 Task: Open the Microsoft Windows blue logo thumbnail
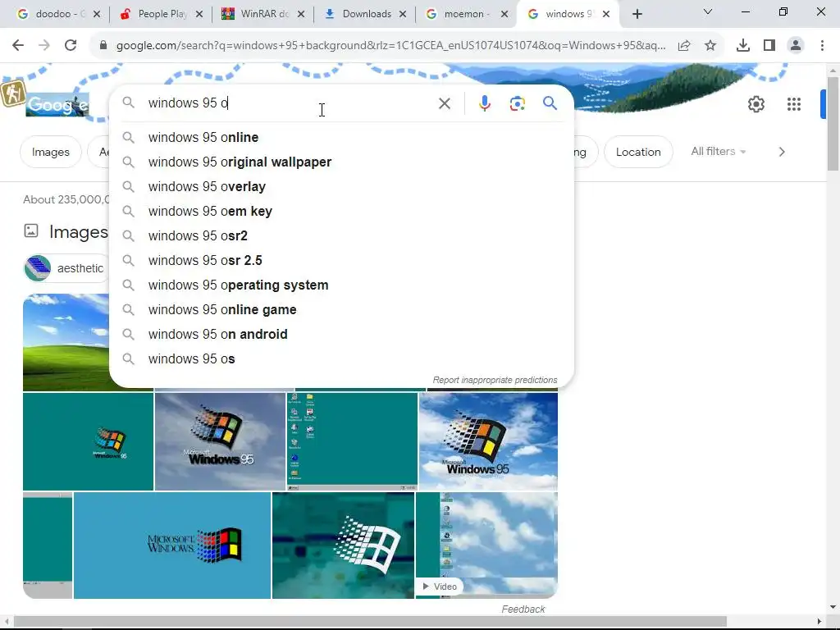pyautogui.click(x=172, y=546)
